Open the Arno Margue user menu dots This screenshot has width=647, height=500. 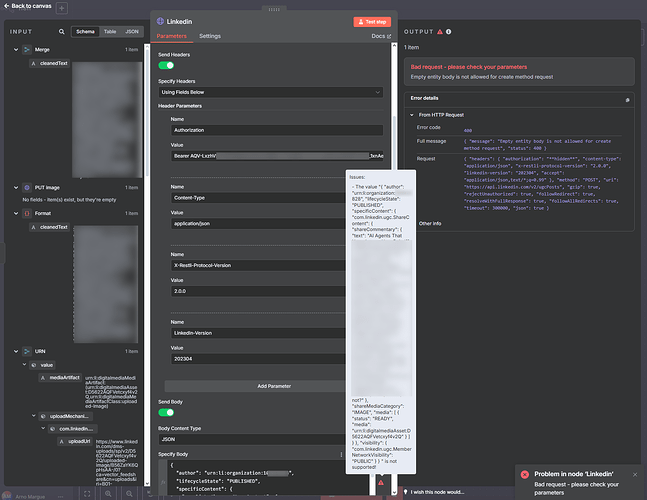click(x=61, y=496)
